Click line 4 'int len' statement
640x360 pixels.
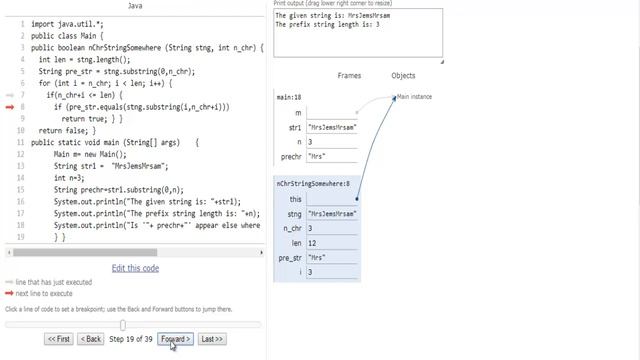(x=84, y=60)
